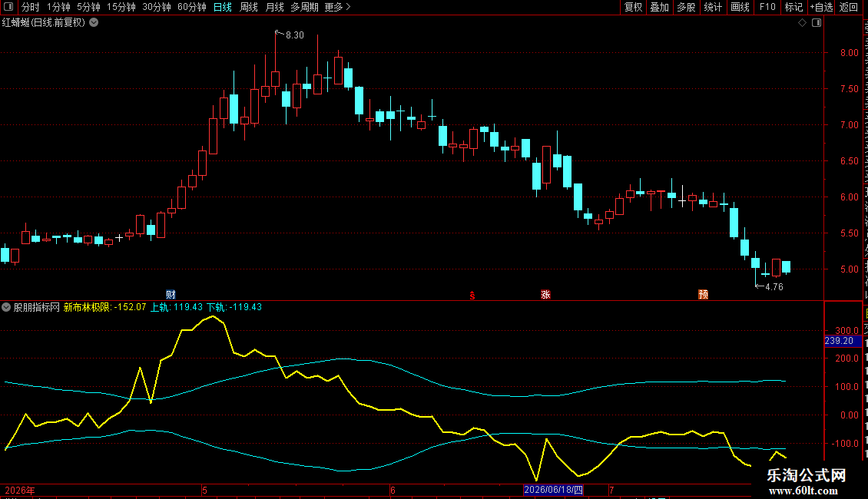Select the 1分钟 period
Screen dimensions: 868x499
pyautogui.click(x=58, y=7)
